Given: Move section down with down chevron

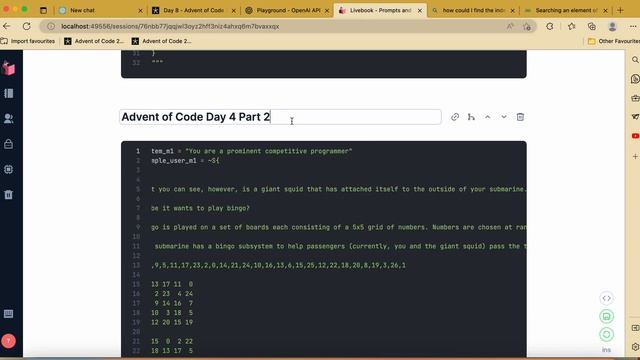Looking at the screenshot, I should click(504, 117).
